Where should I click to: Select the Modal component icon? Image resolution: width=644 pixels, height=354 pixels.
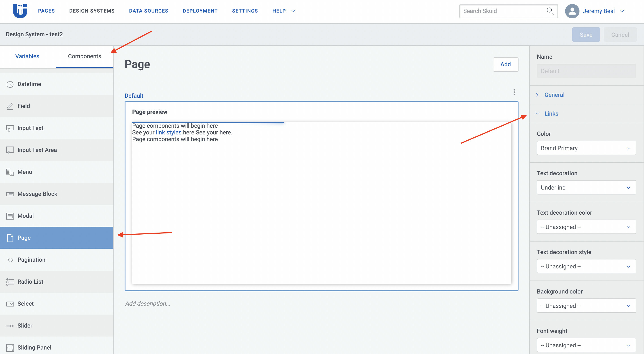pyautogui.click(x=10, y=216)
